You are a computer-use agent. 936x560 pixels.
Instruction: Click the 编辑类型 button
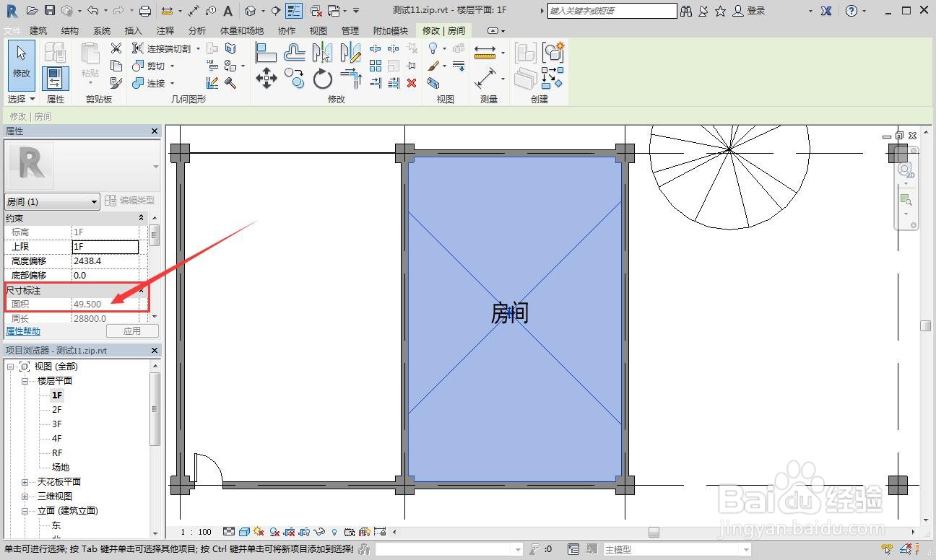[130, 201]
